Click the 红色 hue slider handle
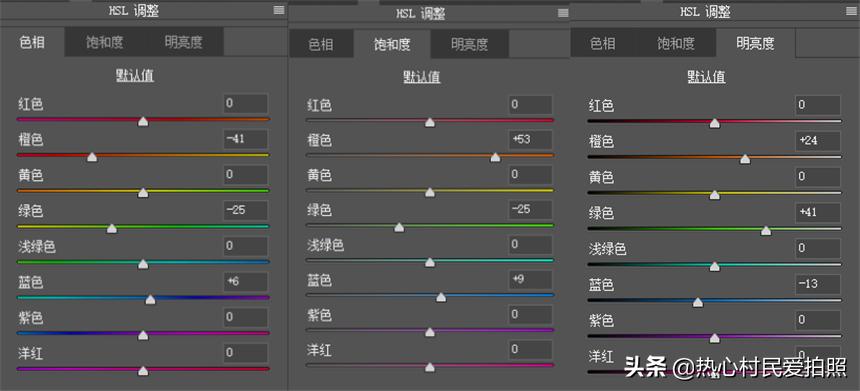Screen dimensions: 860x391 click(x=143, y=121)
